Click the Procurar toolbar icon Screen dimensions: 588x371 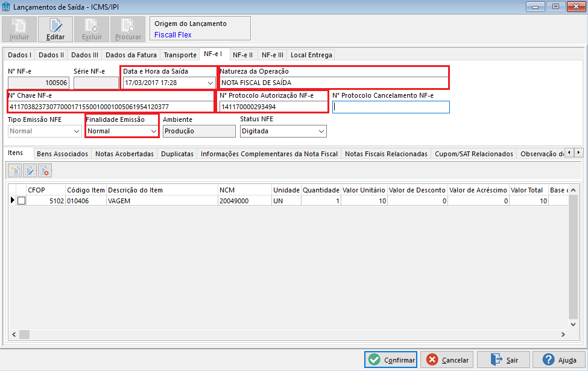[128, 29]
